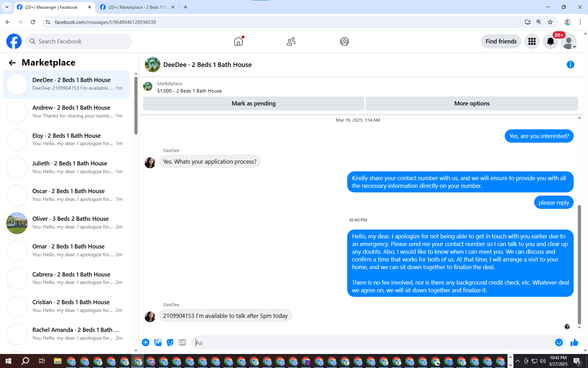Image resolution: width=588 pixels, height=368 pixels.
Task: Open Eloy 2 Beds 1 Bath conversation
Action: tap(66, 139)
